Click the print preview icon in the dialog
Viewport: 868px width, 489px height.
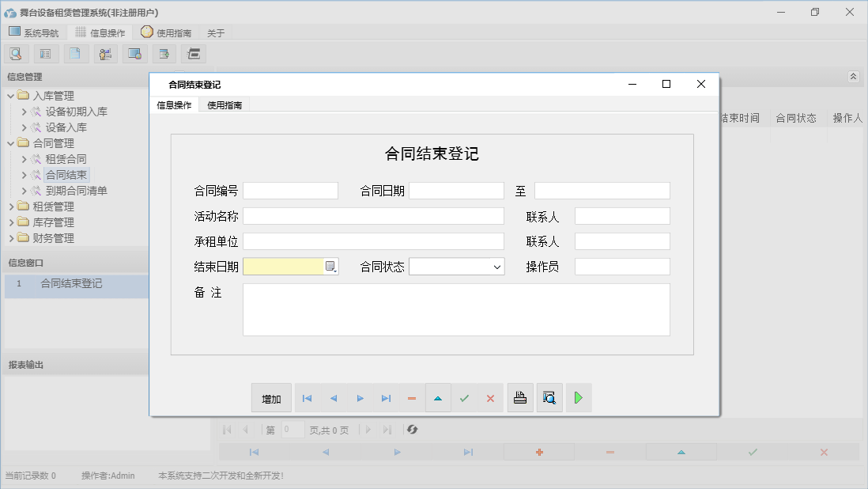549,398
